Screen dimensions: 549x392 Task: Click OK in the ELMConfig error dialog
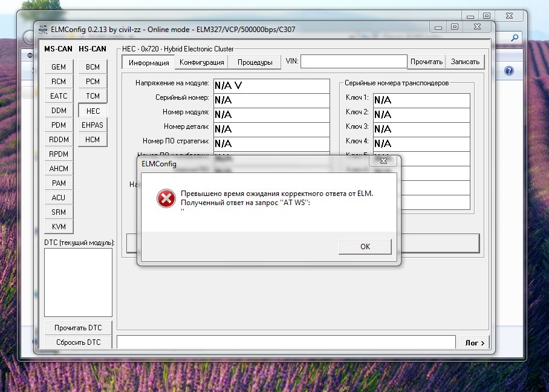pyautogui.click(x=365, y=246)
